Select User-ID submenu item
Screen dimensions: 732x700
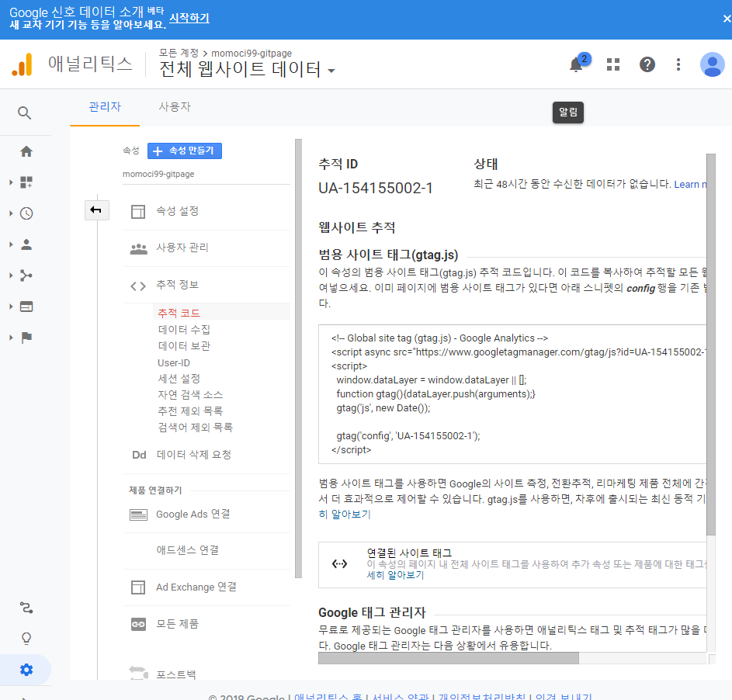click(174, 362)
